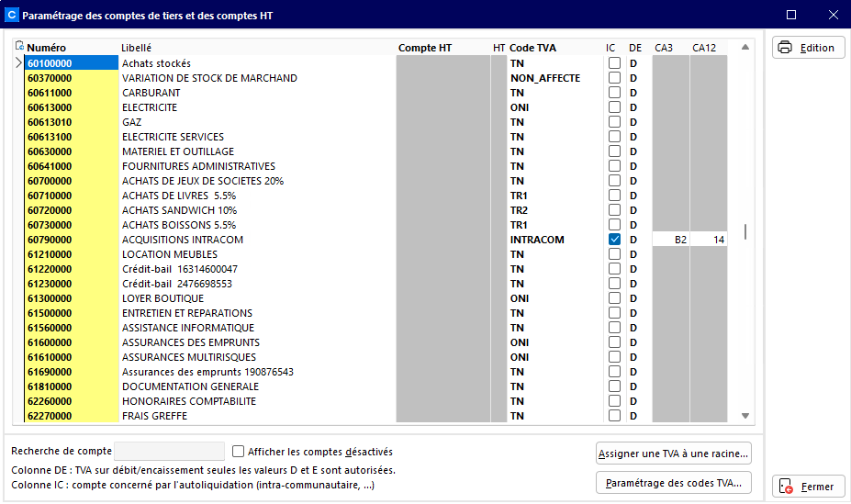Click the Fermer door-exit icon

[786, 486]
